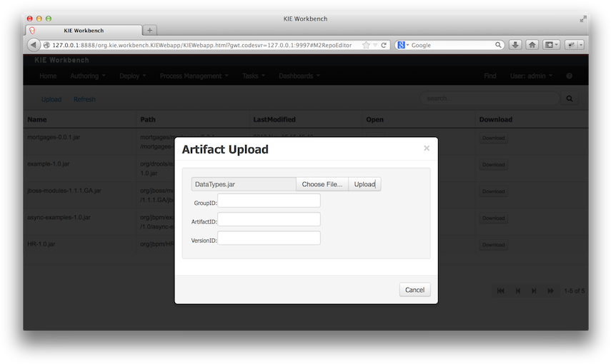Open the User: admin dropdown
The height and width of the screenshot is (364, 611).
(531, 76)
